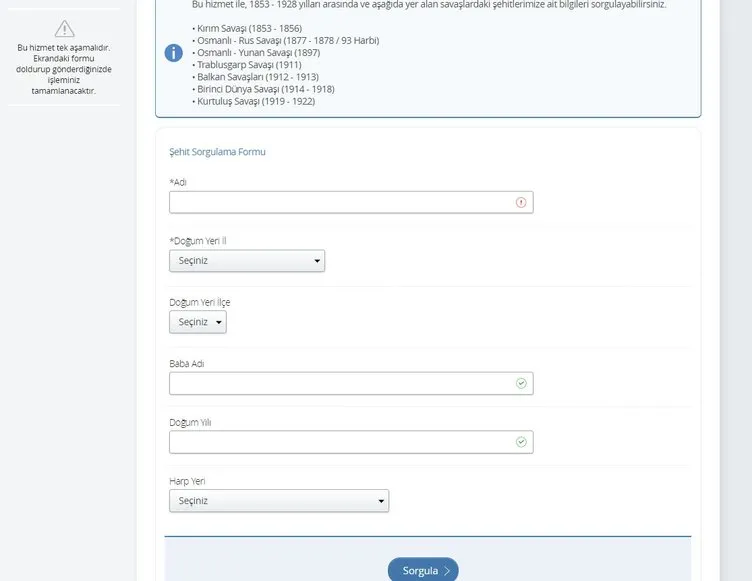Image resolution: width=752 pixels, height=581 pixels.
Task: Click green checkmark icon in Baba Adı field
Action: (x=520, y=383)
